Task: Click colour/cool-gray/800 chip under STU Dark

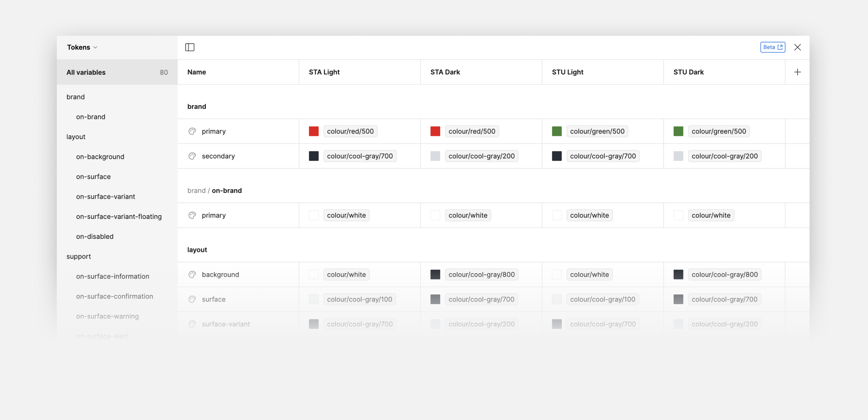Action: [725, 275]
